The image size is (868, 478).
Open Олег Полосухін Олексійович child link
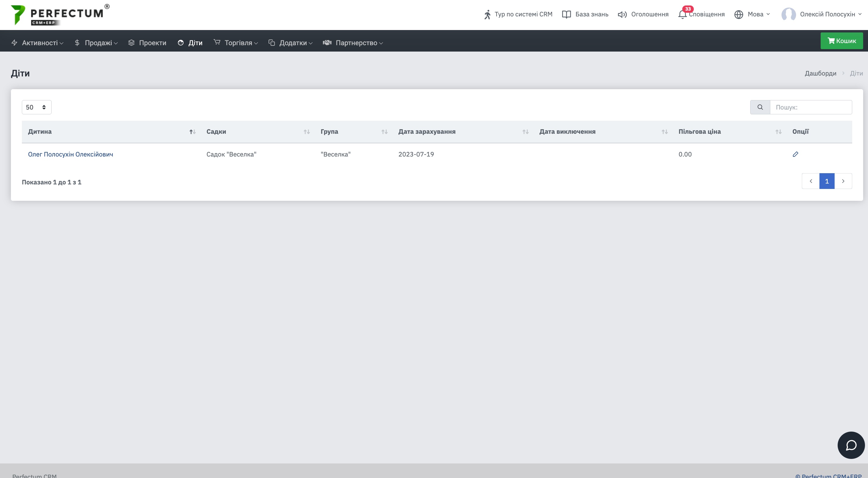tap(70, 154)
